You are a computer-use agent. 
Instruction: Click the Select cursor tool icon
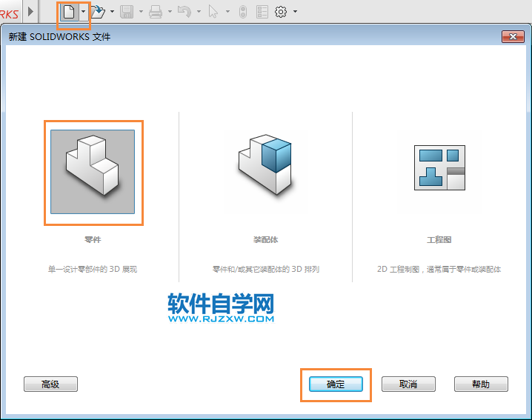point(213,12)
